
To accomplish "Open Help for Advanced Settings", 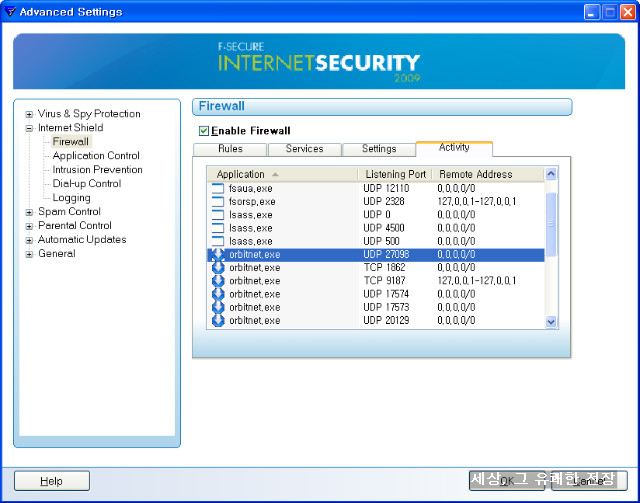I will 52,481.
